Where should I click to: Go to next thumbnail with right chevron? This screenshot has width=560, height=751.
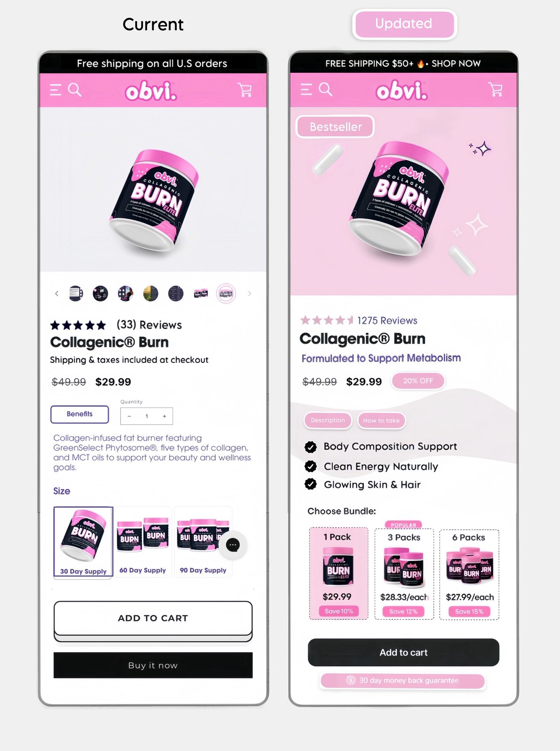(250, 293)
